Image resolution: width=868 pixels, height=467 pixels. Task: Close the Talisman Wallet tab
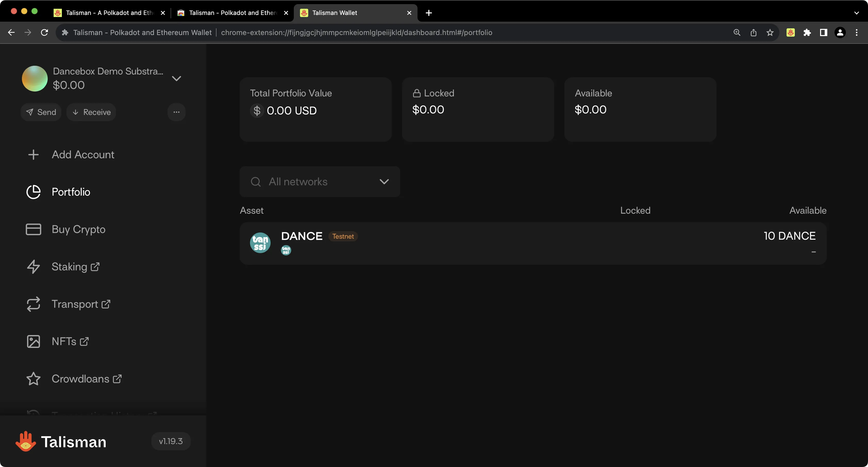click(x=409, y=13)
